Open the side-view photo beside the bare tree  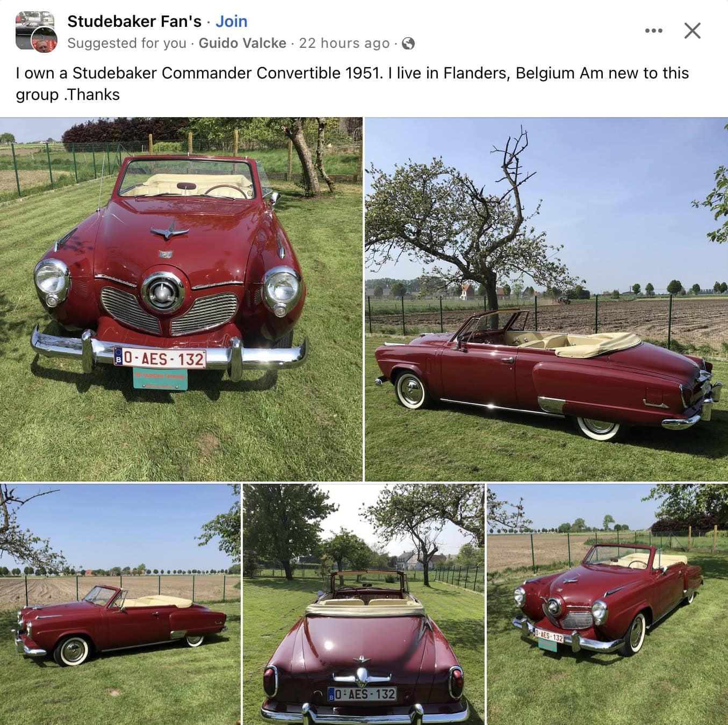546,299
